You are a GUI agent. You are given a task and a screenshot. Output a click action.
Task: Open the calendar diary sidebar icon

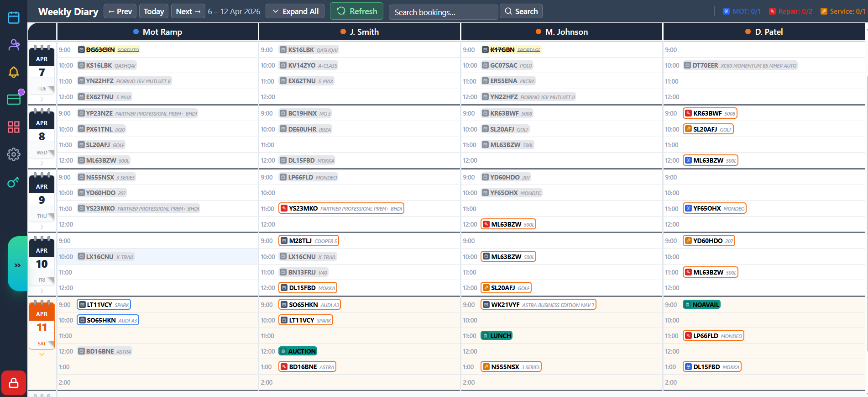(14, 18)
